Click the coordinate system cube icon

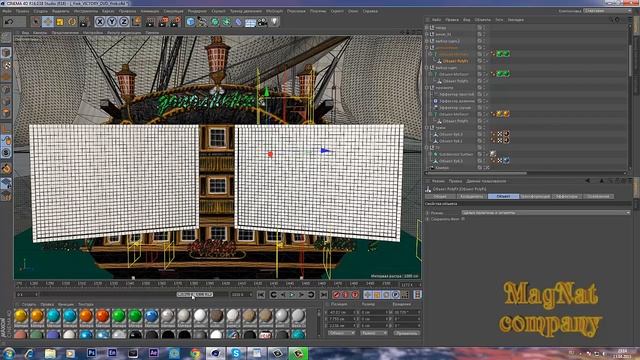pos(136,22)
